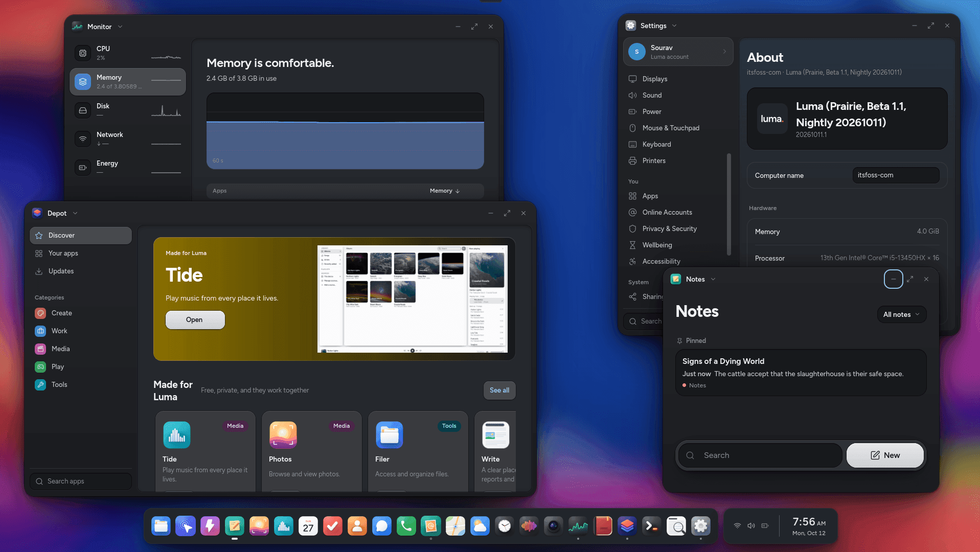Expand the All notes filter dropdown
Image resolution: width=980 pixels, height=552 pixels.
(x=901, y=314)
